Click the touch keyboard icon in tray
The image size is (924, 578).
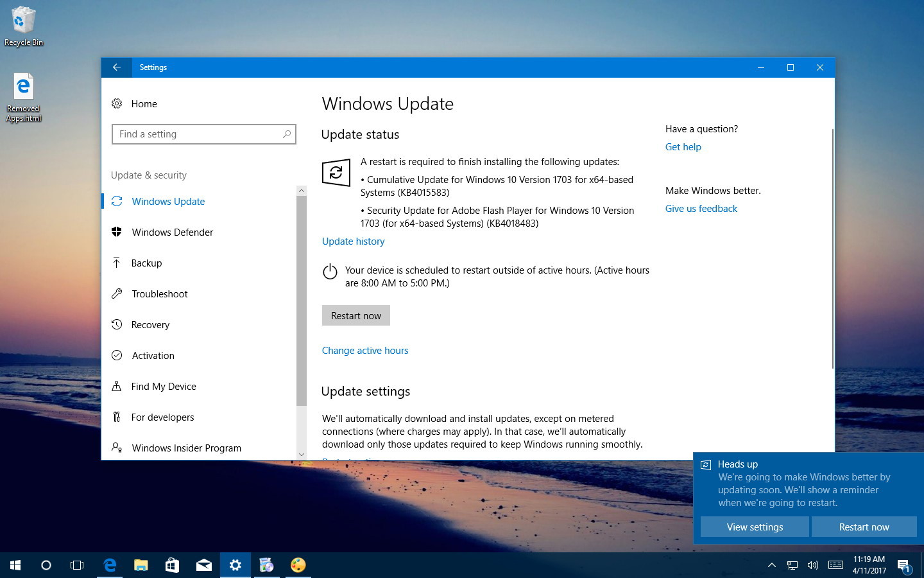click(x=835, y=565)
